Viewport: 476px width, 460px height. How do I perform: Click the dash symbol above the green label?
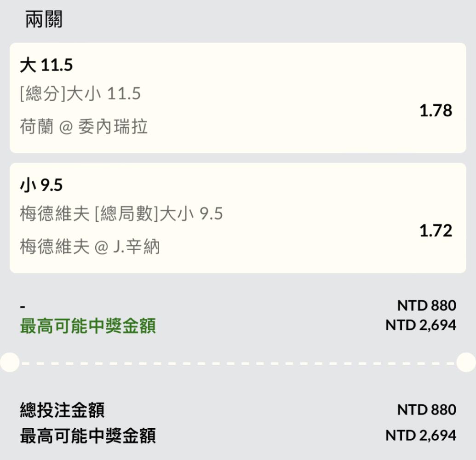click(x=23, y=307)
